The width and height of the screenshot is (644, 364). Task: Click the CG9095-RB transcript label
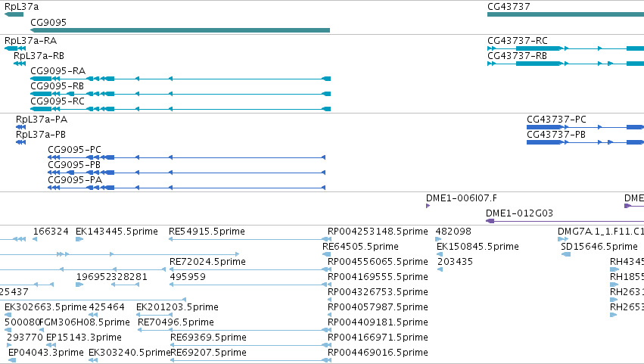pyautogui.click(x=57, y=86)
